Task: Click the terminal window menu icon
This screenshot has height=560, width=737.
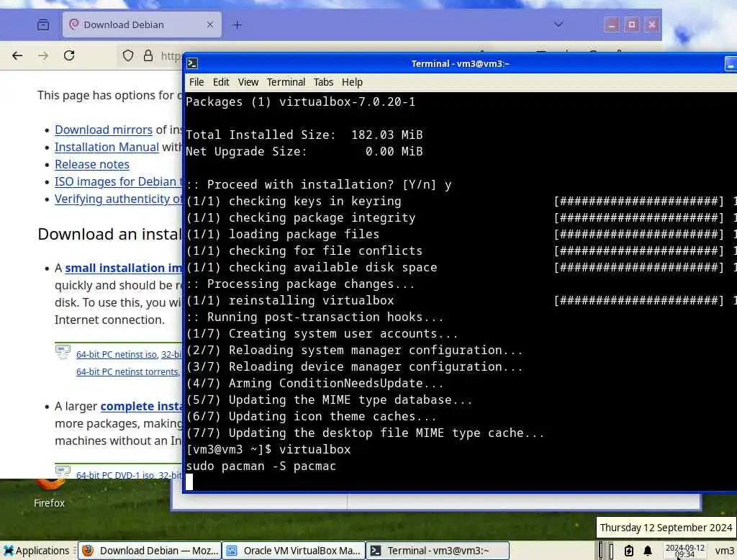Action: point(192,63)
